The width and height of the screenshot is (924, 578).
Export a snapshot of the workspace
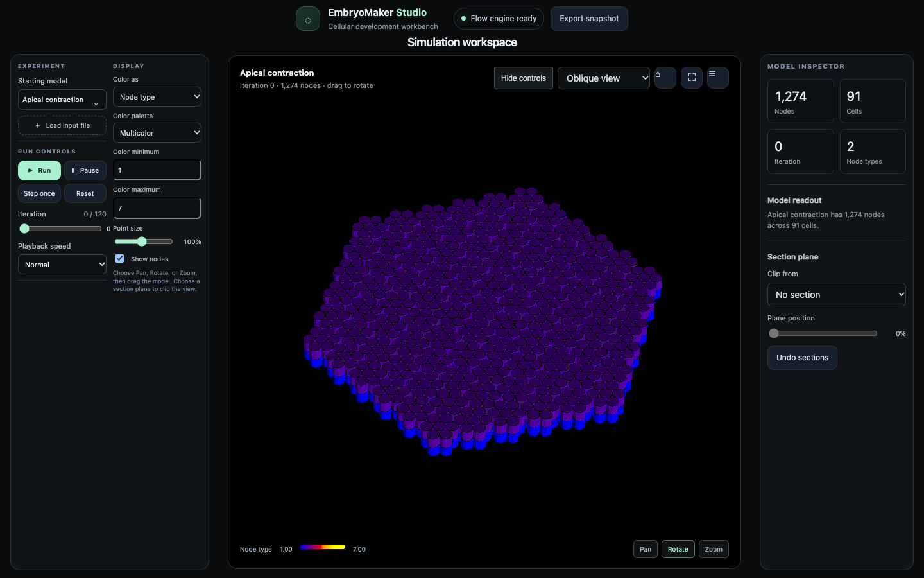(589, 19)
